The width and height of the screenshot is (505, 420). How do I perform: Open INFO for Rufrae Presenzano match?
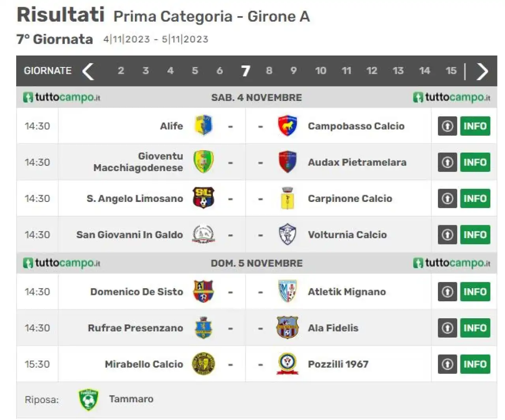click(x=475, y=328)
